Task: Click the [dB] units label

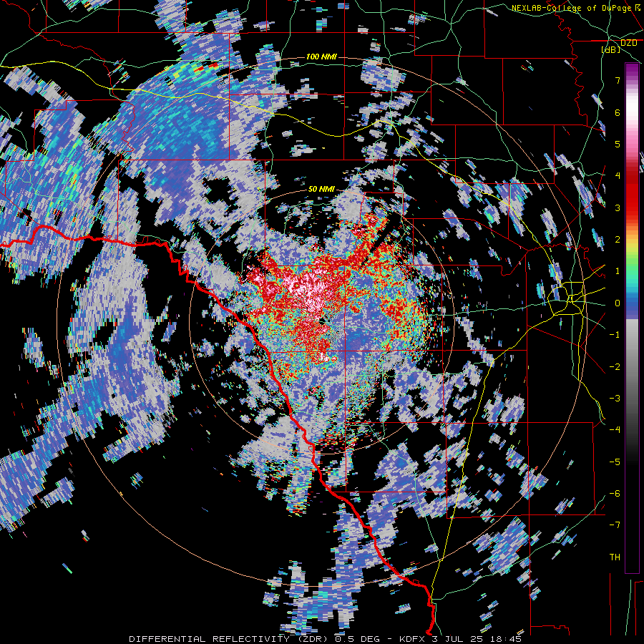Action: click(x=611, y=49)
